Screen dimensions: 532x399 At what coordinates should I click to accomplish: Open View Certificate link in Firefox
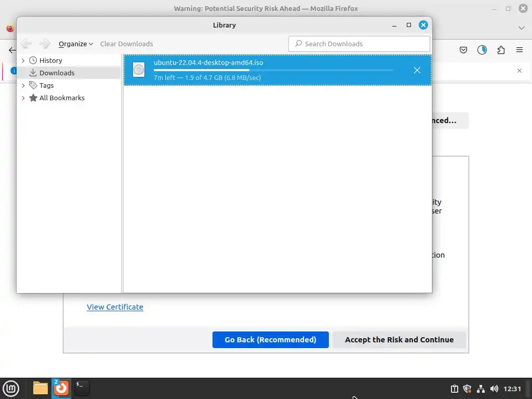point(115,307)
